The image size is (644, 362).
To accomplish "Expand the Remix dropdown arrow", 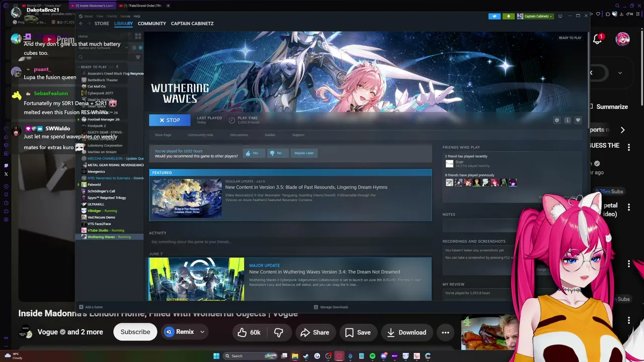I will point(202,332).
